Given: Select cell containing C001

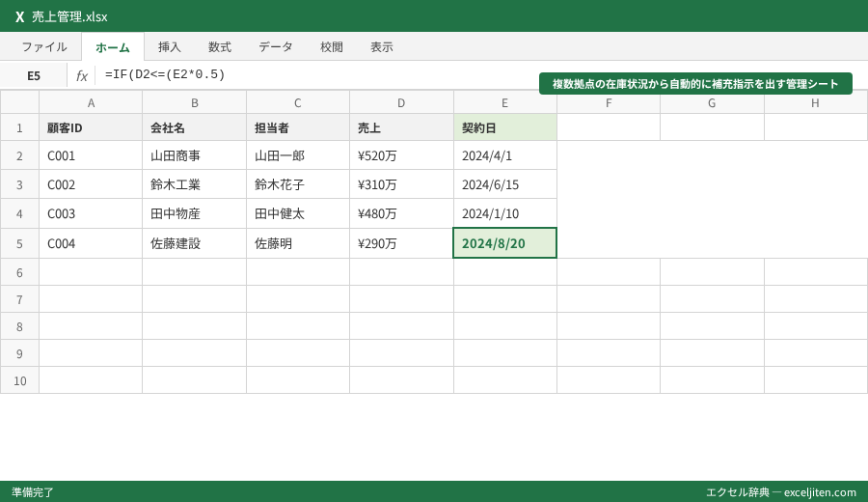Looking at the screenshot, I should tap(91, 155).
